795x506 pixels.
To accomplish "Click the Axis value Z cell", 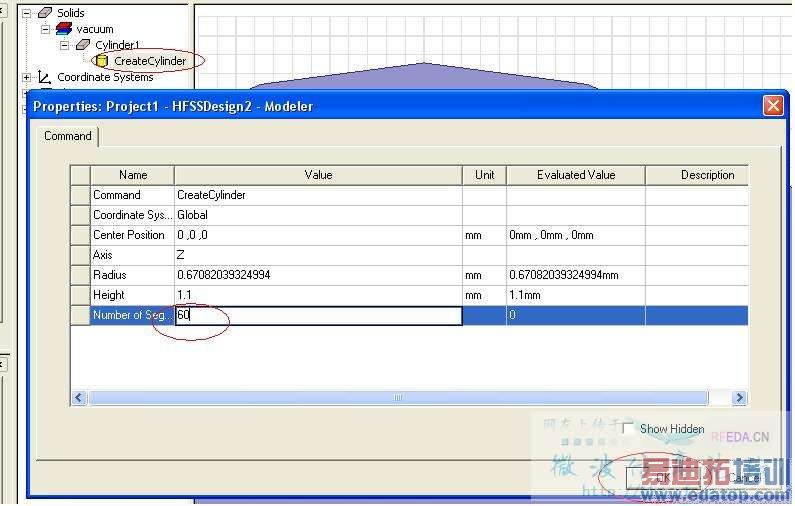I will (x=318, y=255).
